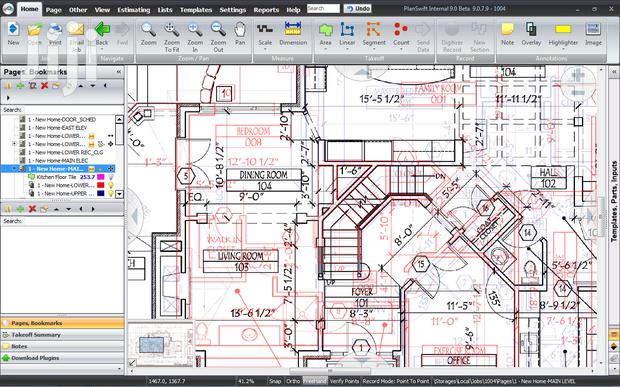Screen dimensions: 620x387
Task: Select the 1 - New Home-DOOR_SCHED page
Action: 61,119
